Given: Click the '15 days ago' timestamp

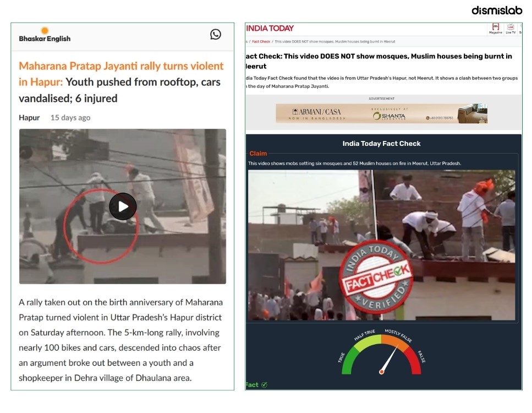Looking at the screenshot, I should tap(70, 117).
